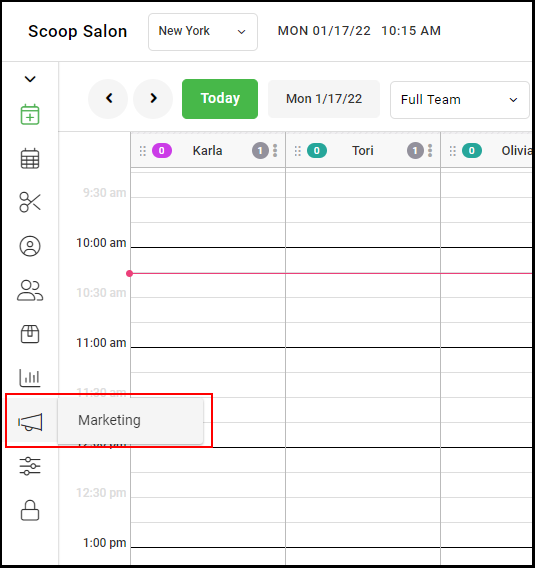Select the Marketing menu label
This screenshot has height=568, width=535.
tap(109, 420)
